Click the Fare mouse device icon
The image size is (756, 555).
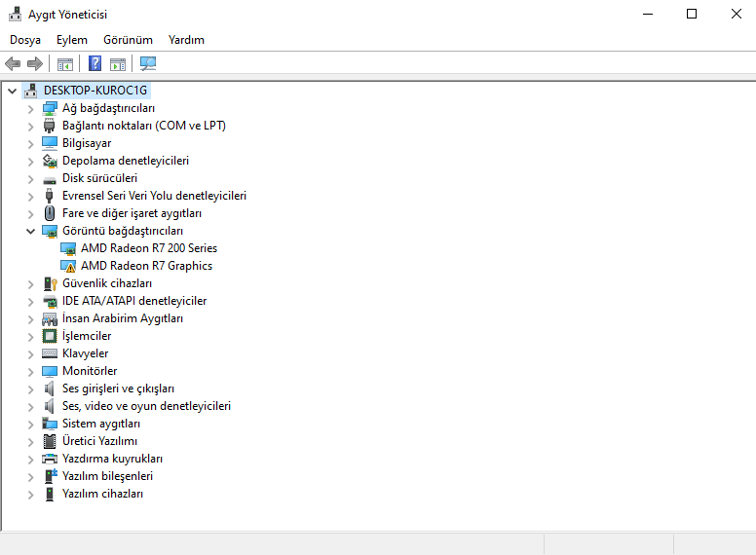(x=49, y=213)
